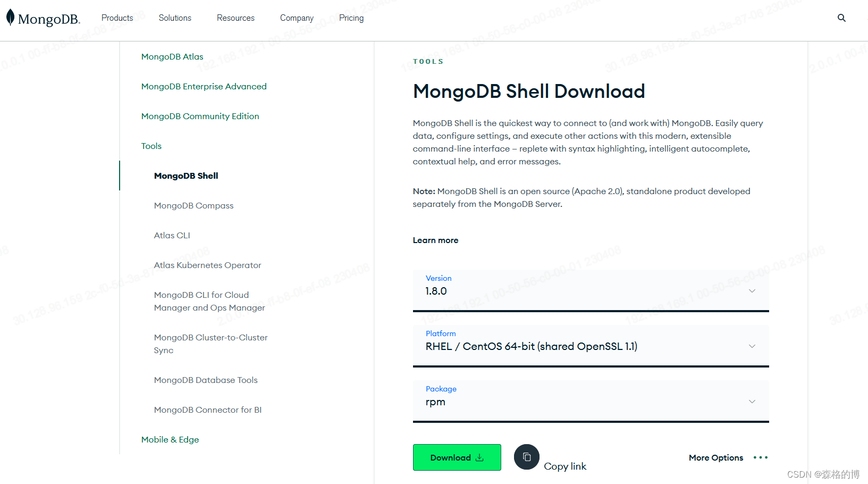Select MongoDB Connector for BI

[x=208, y=410]
